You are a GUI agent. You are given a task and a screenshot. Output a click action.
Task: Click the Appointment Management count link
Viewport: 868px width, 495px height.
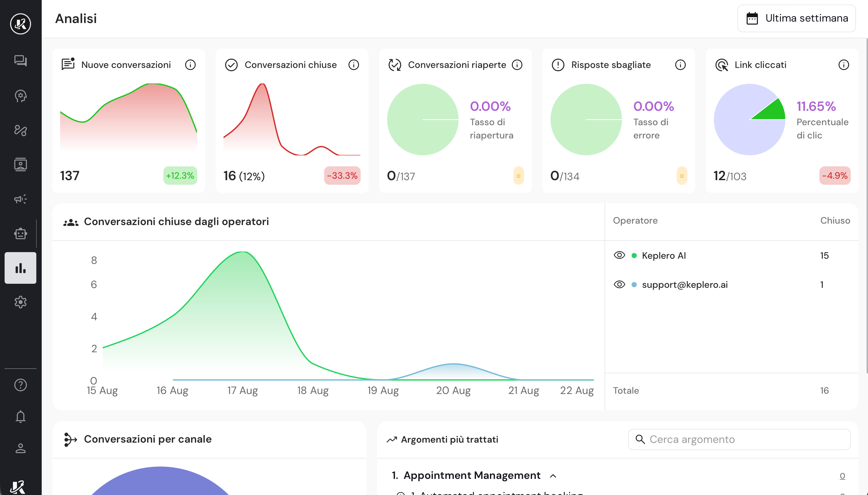tap(842, 476)
